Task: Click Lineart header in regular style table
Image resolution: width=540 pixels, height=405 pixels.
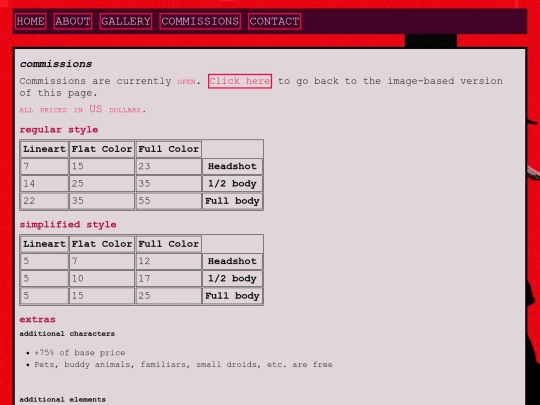Action: coord(44,149)
